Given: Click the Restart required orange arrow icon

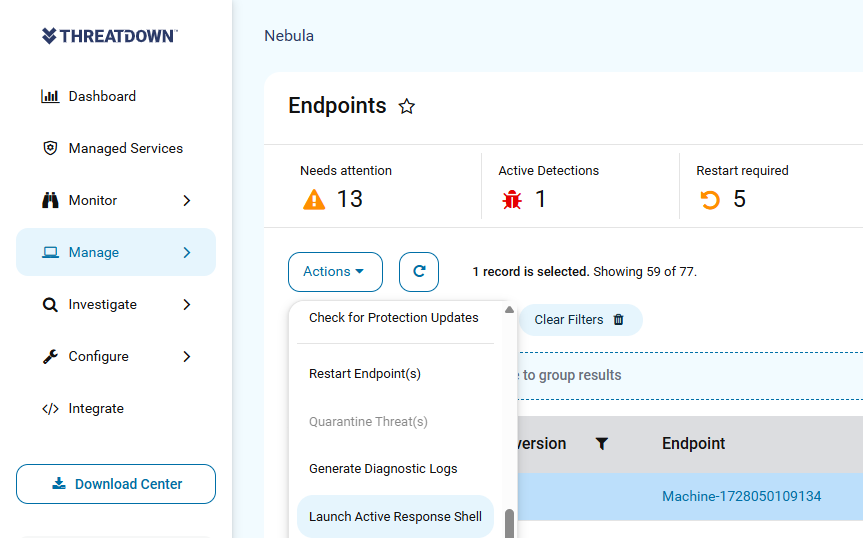Looking at the screenshot, I should [x=710, y=199].
